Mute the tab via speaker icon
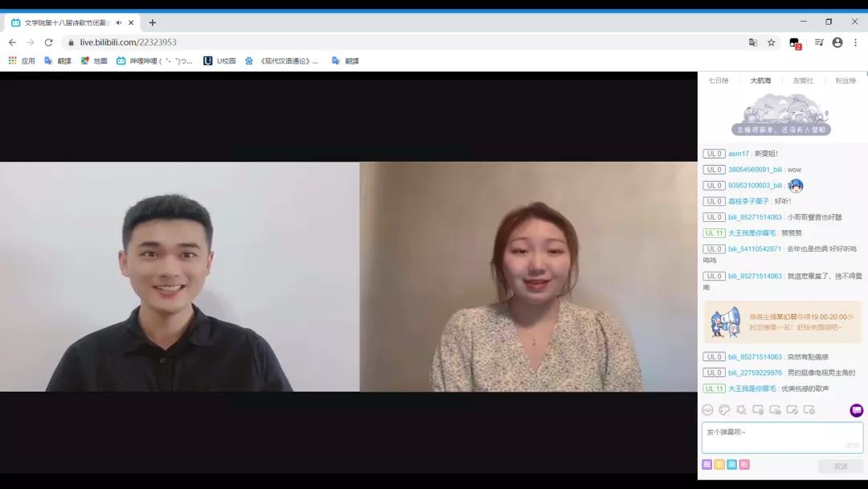The height and width of the screenshot is (489, 868). pos(119,23)
